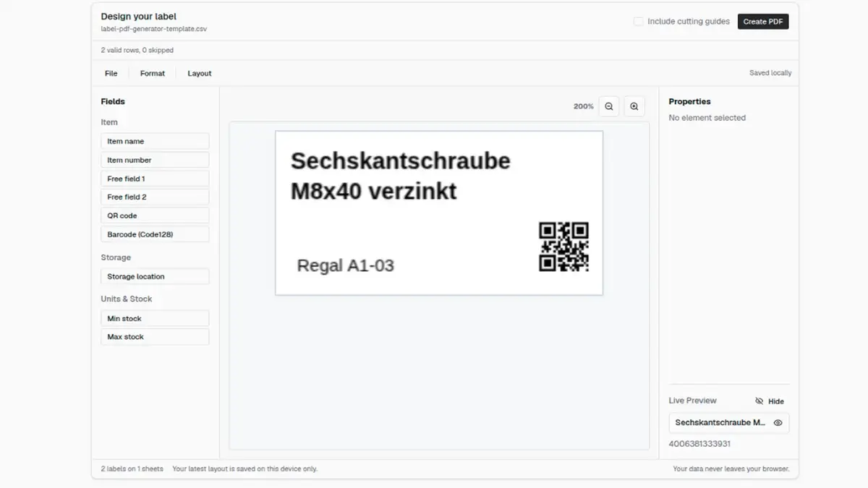Add the Barcode (Code128) field

(155, 235)
